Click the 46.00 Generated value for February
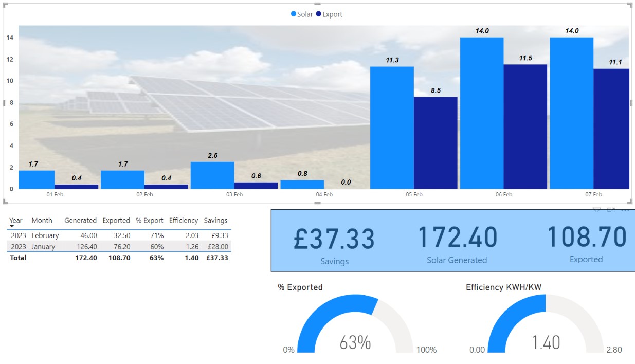The height and width of the screenshot is (364, 635). [88, 235]
